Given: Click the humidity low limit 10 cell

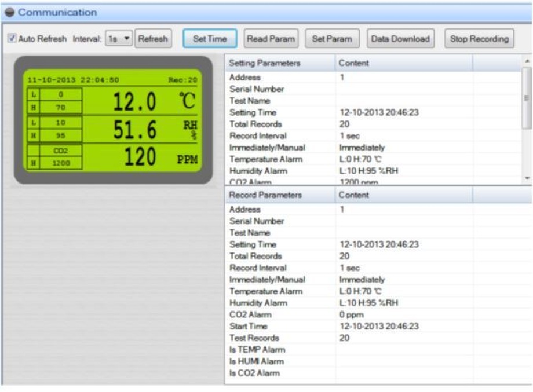Looking at the screenshot, I should [x=61, y=123].
